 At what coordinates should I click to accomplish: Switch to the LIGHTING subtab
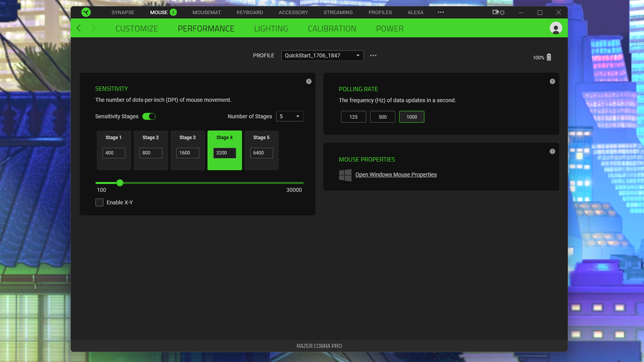coord(271,28)
